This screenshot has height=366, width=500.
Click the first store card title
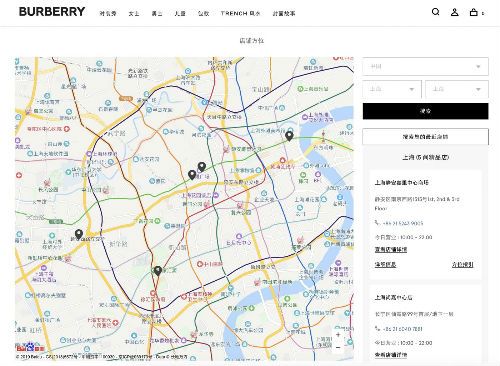pyautogui.click(x=401, y=182)
